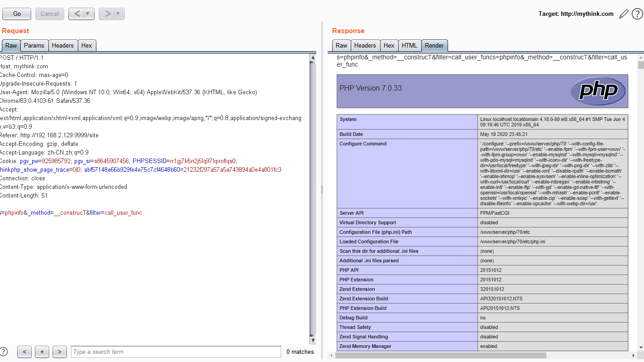Viewport: 644px width, 362px height.
Task: Click the Referer header line
Action: coord(49,135)
